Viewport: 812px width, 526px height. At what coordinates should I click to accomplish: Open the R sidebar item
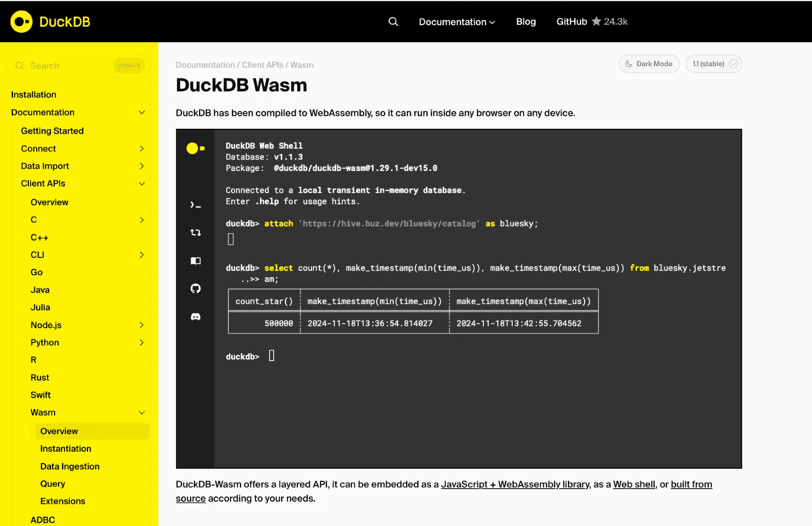tap(33, 360)
